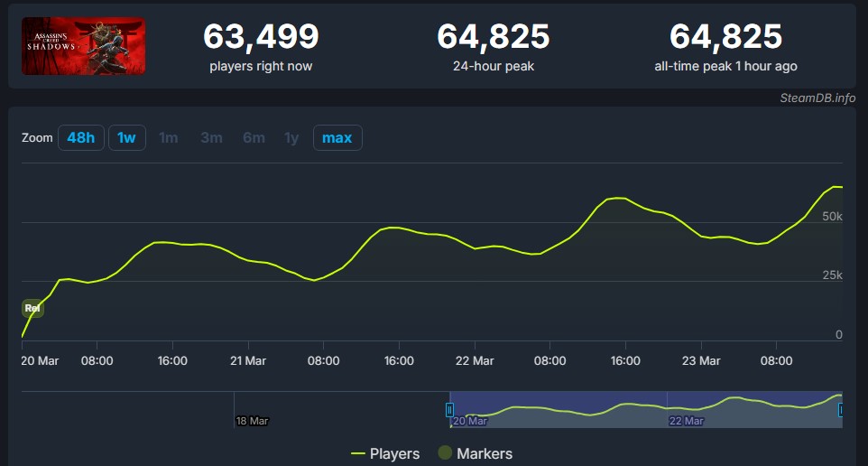
Task: Click the 25k y-axis label
Action: (x=832, y=275)
